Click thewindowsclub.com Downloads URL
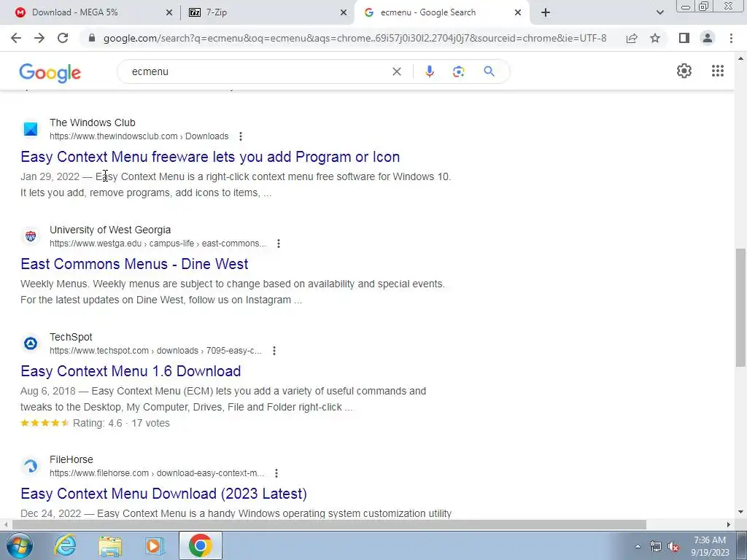747x560 pixels. (x=139, y=136)
